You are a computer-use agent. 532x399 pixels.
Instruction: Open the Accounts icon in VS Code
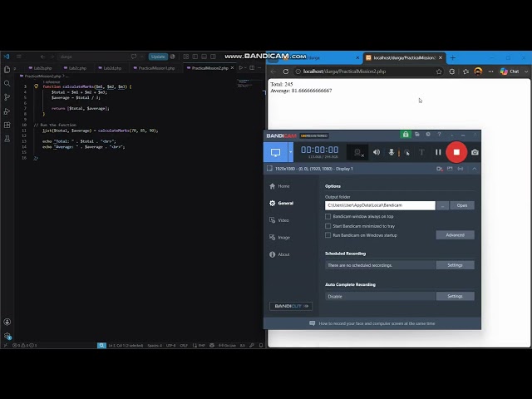pos(7,322)
